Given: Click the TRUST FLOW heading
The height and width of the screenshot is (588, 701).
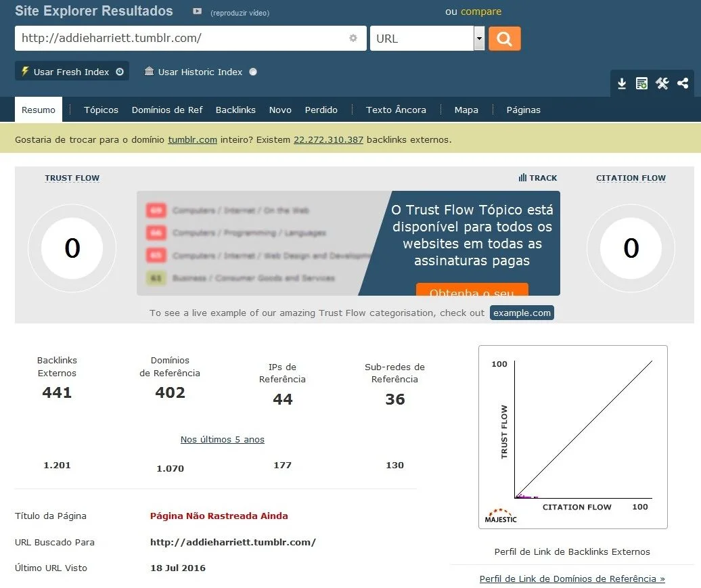Looking at the screenshot, I should coord(72,178).
